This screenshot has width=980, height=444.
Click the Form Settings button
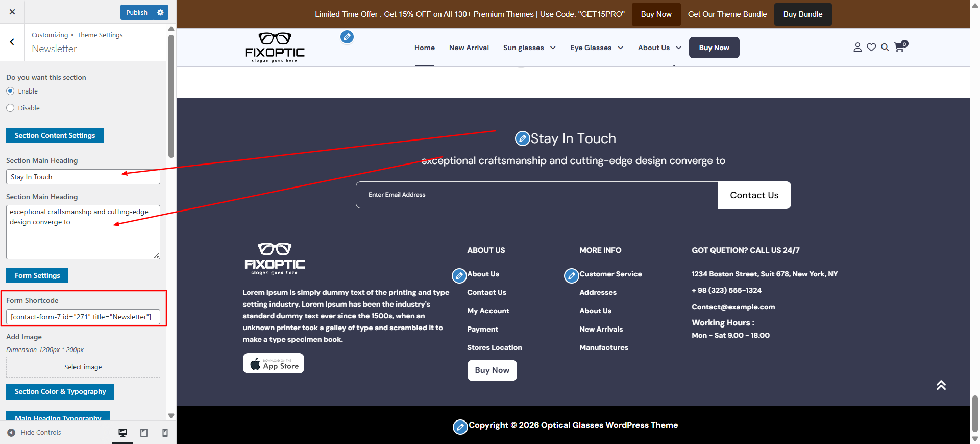[37, 275]
